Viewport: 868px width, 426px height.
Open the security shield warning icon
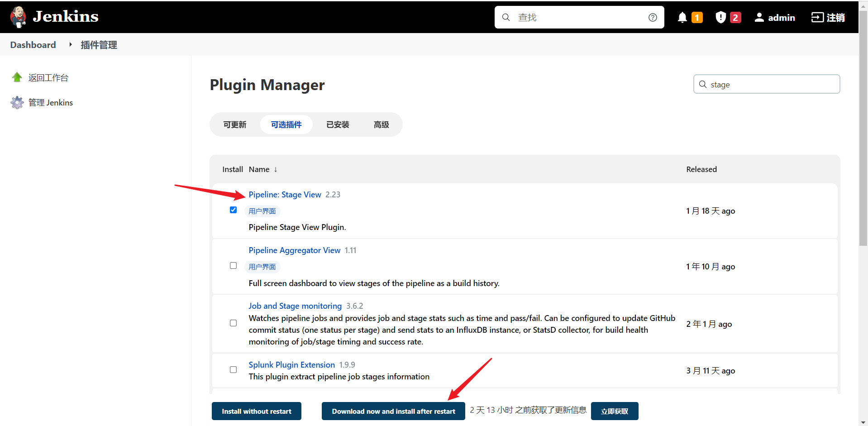click(720, 17)
